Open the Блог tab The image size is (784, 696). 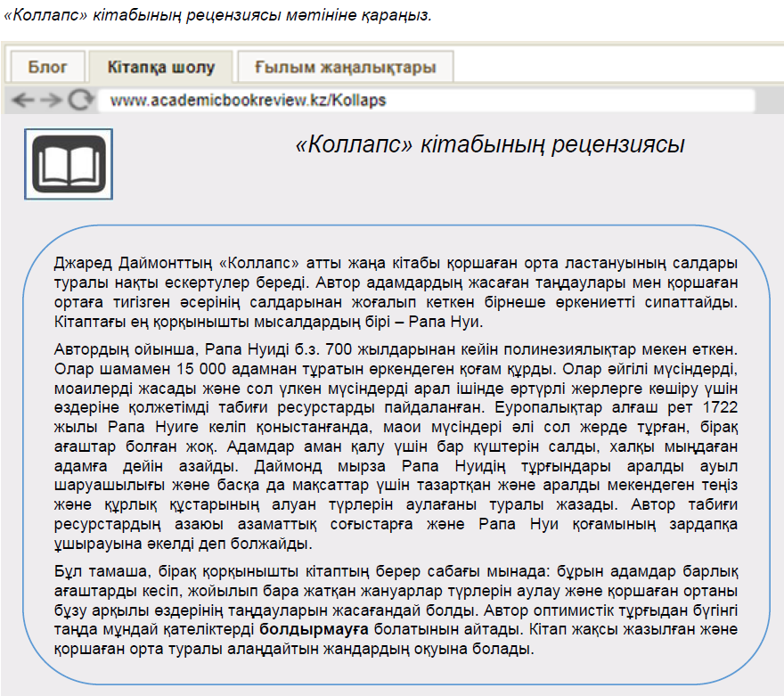[x=47, y=67]
